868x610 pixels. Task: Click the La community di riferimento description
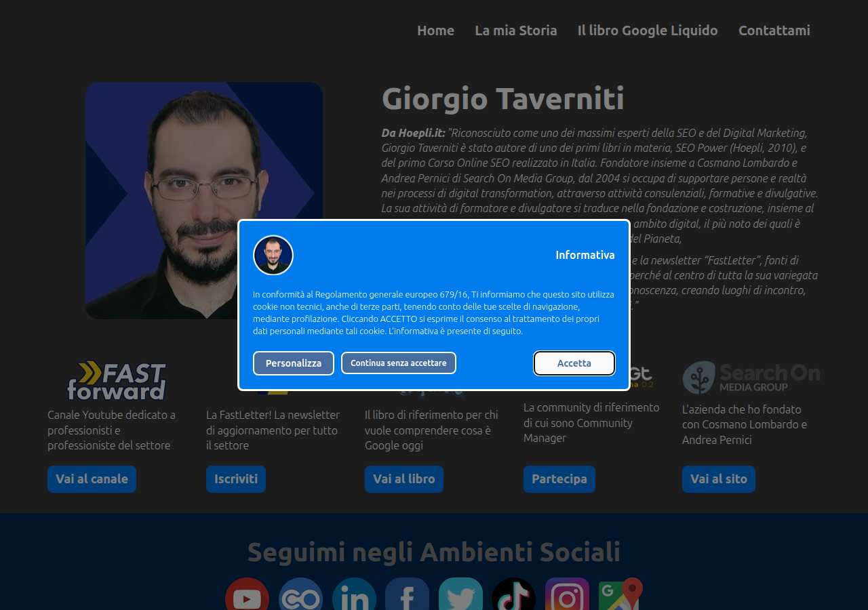coord(591,423)
